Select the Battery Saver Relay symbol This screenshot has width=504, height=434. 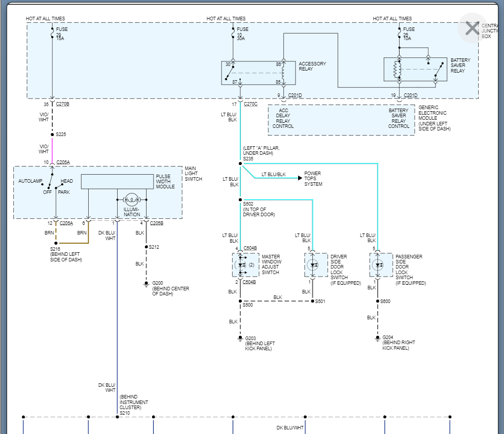pyautogui.click(x=415, y=70)
